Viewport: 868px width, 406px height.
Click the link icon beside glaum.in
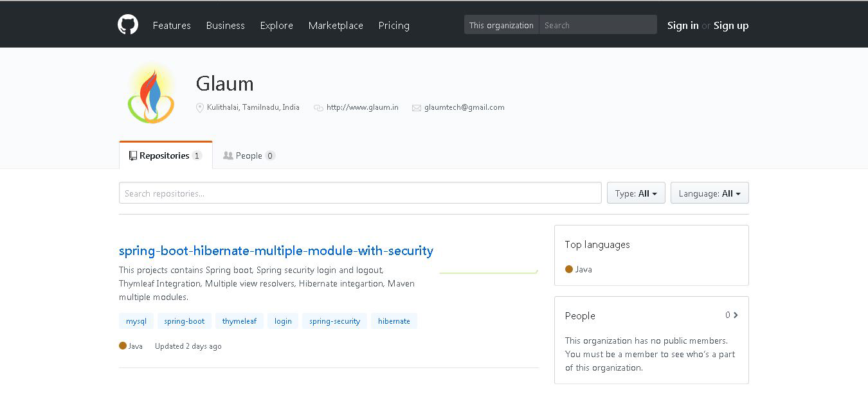coord(318,108)
